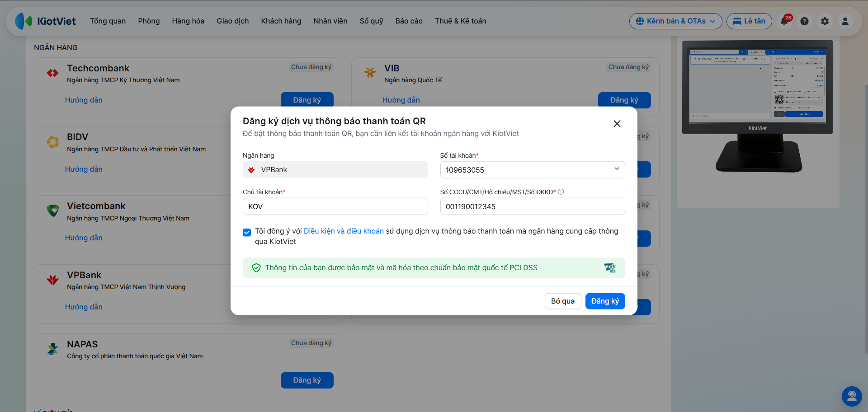Image resolution: width=868 pixels, height=412 pixels.
Task: Open the notifications bell icon
Action: tap(784, 21)
